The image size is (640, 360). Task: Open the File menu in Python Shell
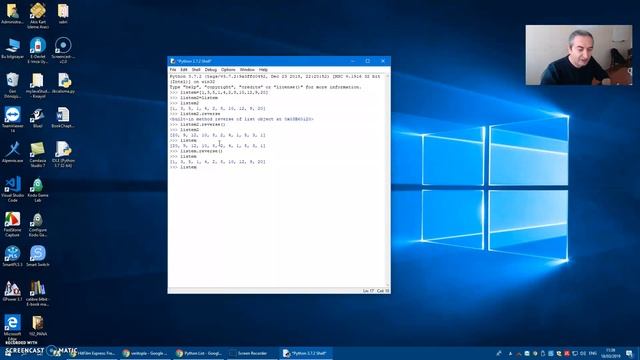tap(173, 70)
